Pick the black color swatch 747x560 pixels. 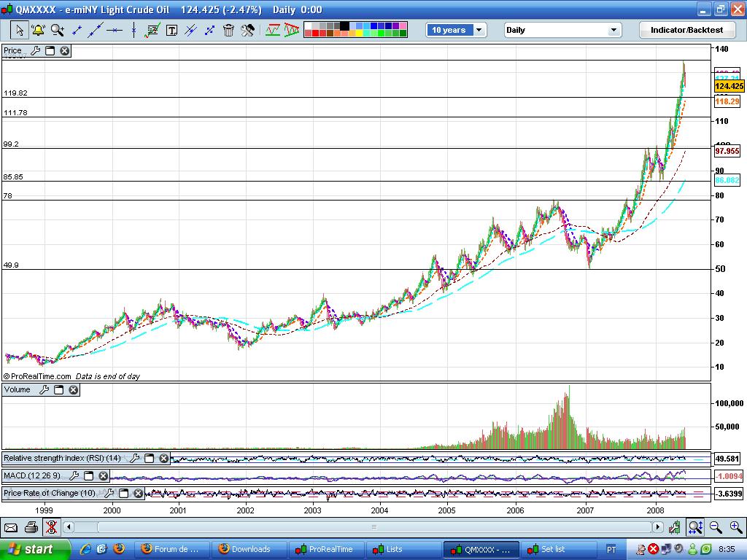(344, 26)
